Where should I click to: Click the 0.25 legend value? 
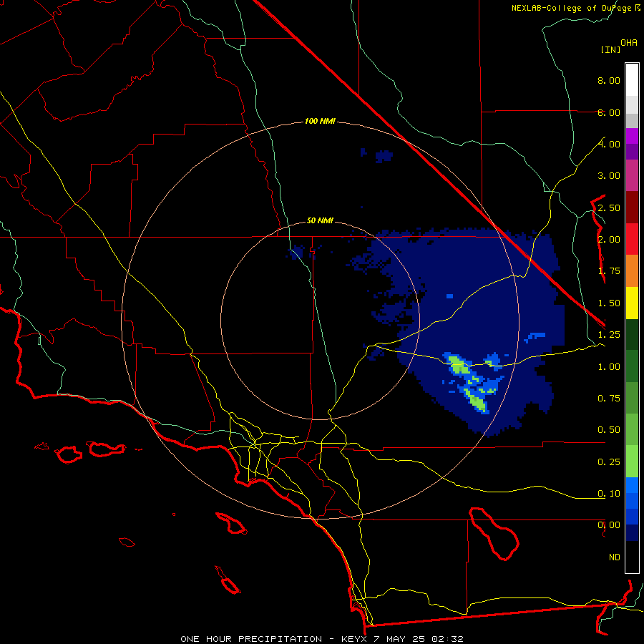point(609,462)
